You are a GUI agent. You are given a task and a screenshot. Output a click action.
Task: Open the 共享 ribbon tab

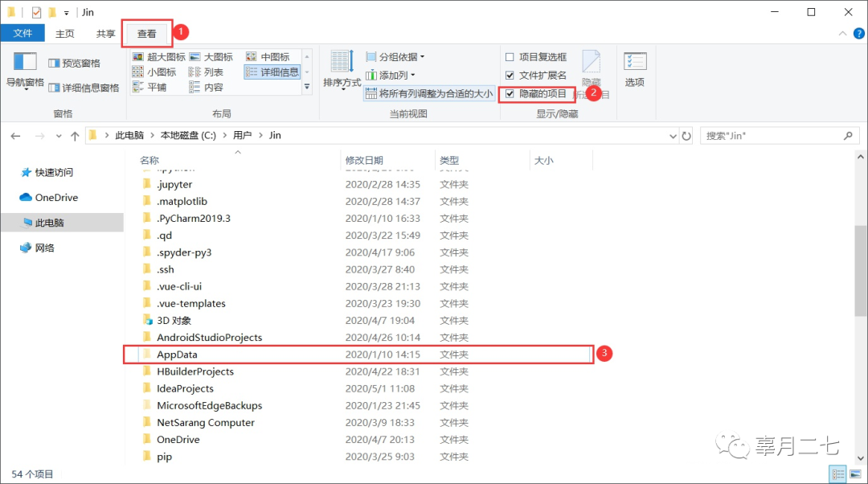point(108,33)
